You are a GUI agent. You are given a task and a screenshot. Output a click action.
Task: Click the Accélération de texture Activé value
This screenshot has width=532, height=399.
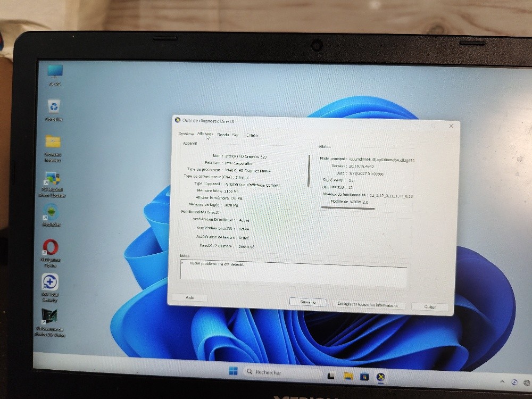coord(244,238)
